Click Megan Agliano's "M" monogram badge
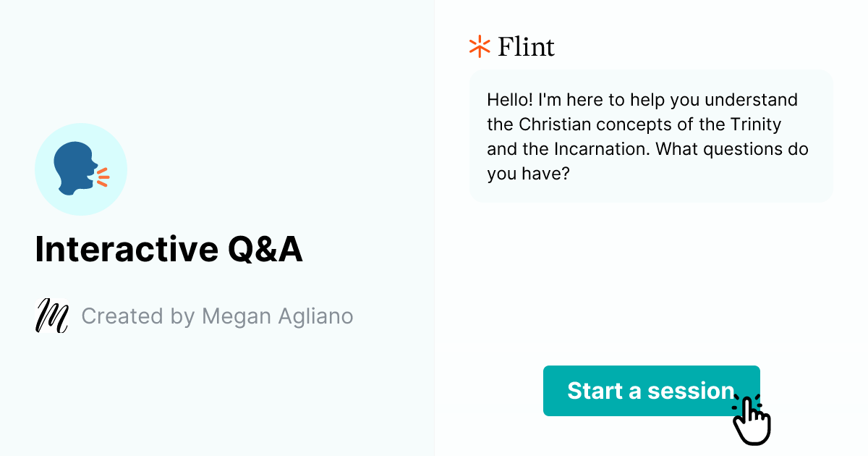868x456 pixels. (x=51, y=316)
